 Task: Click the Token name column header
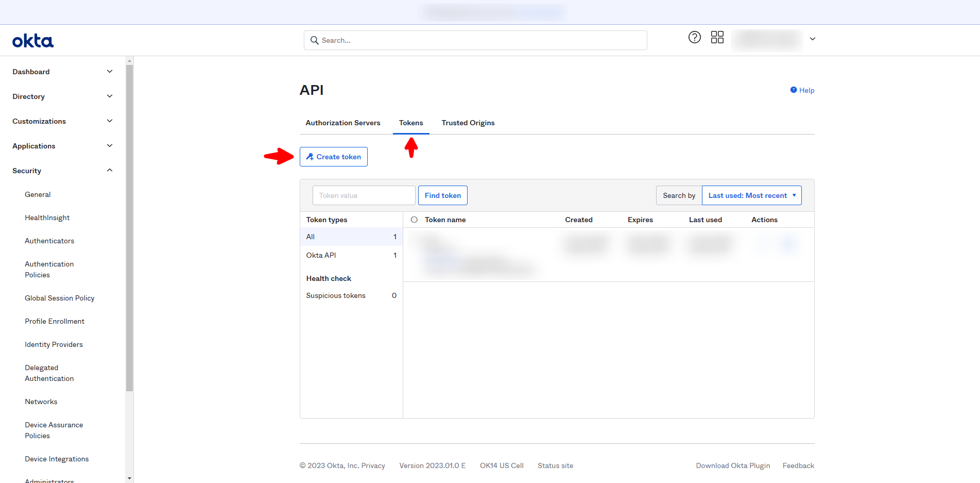pyautogui.click(x=445, y=220)
